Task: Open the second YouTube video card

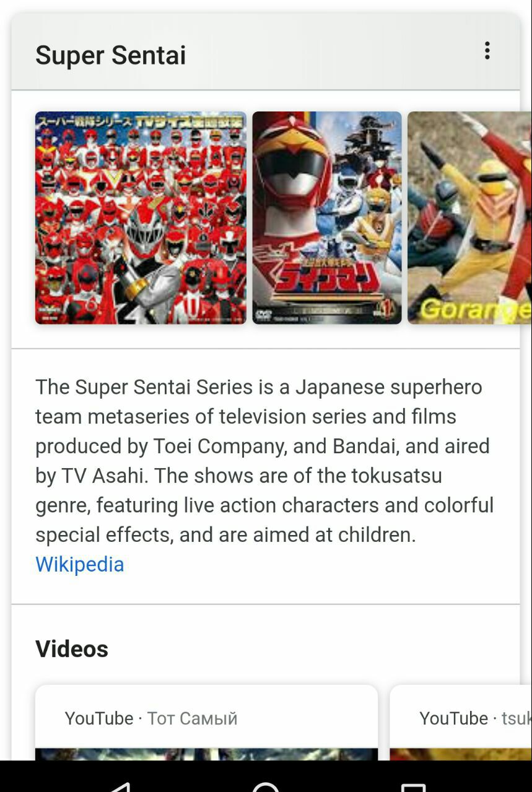Action: [461, 723]
